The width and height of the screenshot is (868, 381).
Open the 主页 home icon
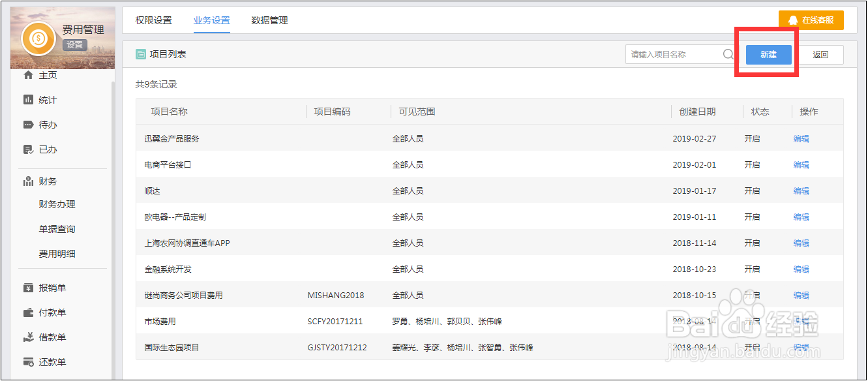click(28, 75)
